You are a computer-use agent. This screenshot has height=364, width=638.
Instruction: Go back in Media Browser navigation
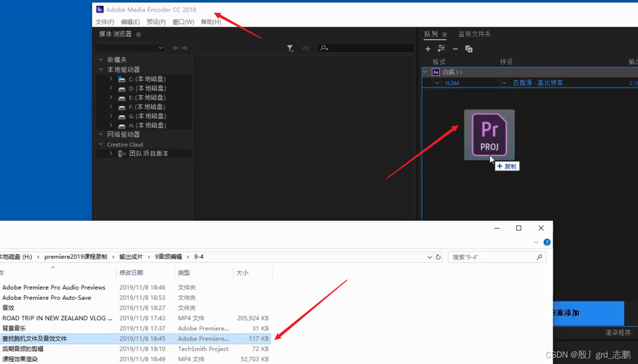(x=175, y=48)
